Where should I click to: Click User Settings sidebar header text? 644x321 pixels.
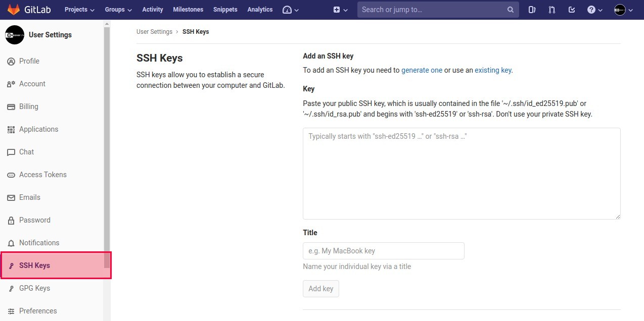[50, 35]
